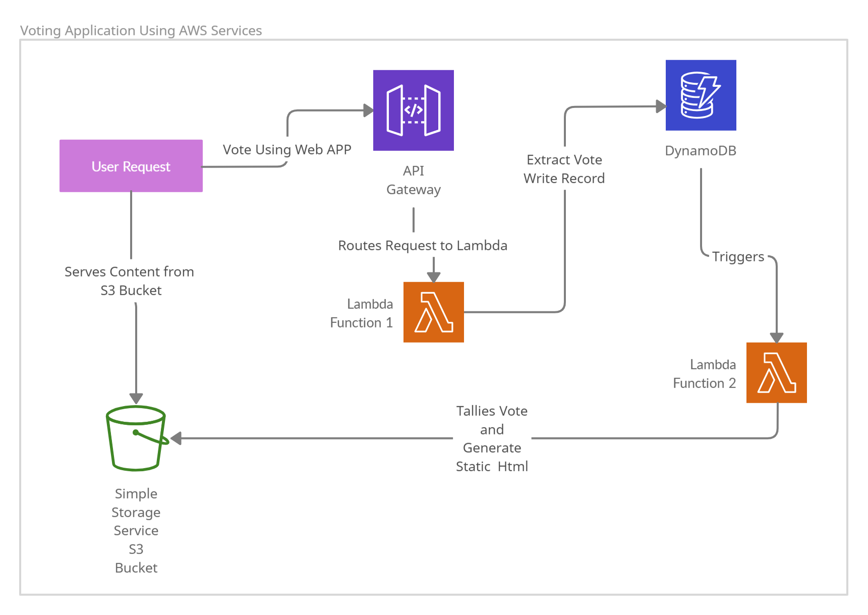Select the 'Voting Application Using AWS Services' title

[x=141, y=30]
